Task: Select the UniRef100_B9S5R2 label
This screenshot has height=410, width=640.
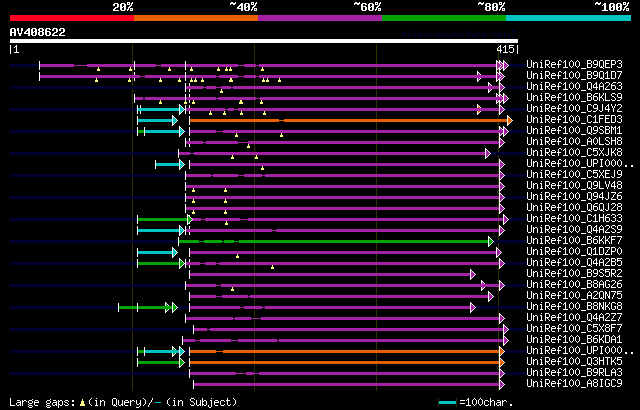Action: coord(574,274)
